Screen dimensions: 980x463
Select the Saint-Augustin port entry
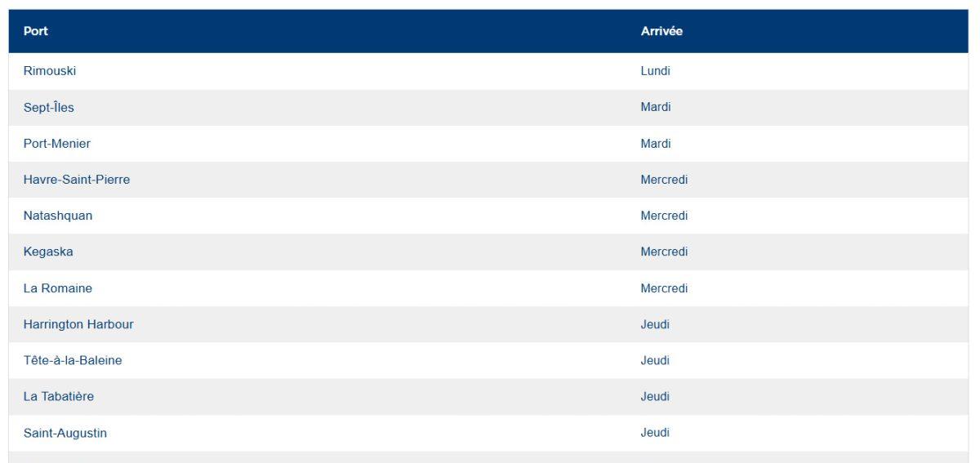[65, 433]
